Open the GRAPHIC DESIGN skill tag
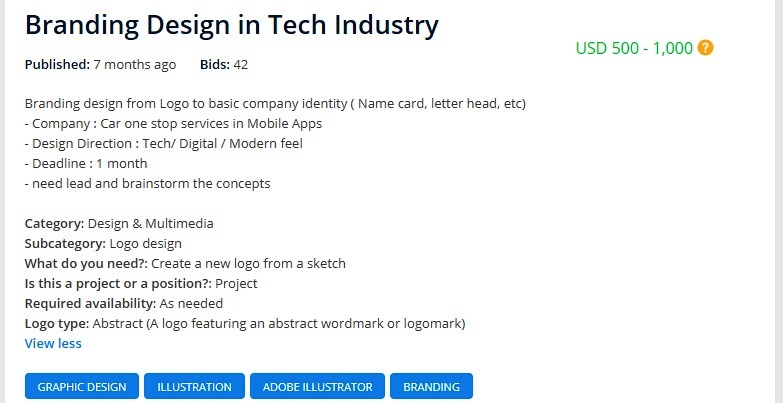 pos(82,386)
